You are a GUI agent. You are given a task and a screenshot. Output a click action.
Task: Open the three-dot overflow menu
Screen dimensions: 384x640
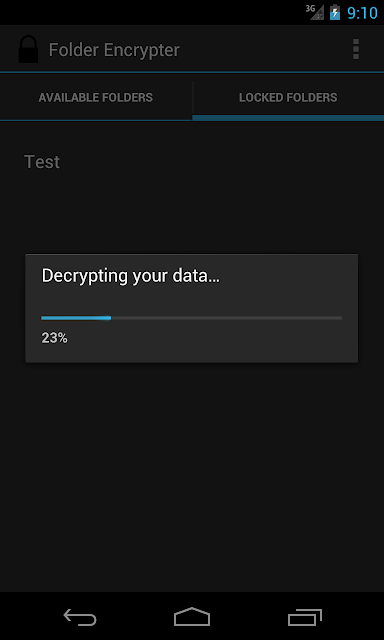[356, 49]
